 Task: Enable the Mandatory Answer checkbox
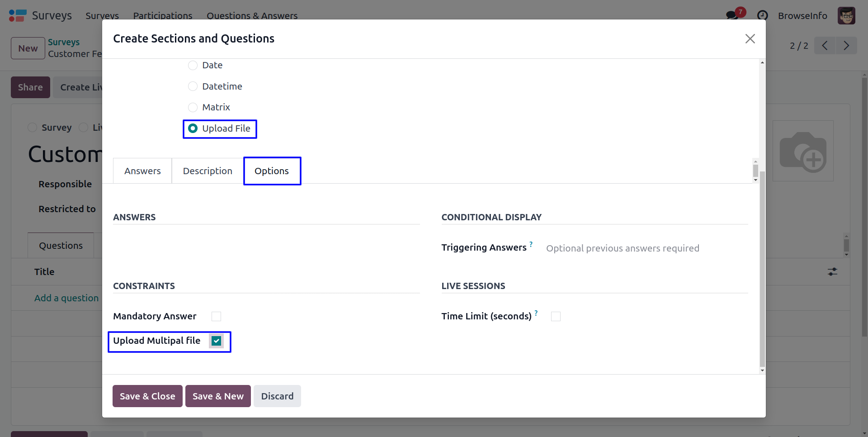coord(217,317)
